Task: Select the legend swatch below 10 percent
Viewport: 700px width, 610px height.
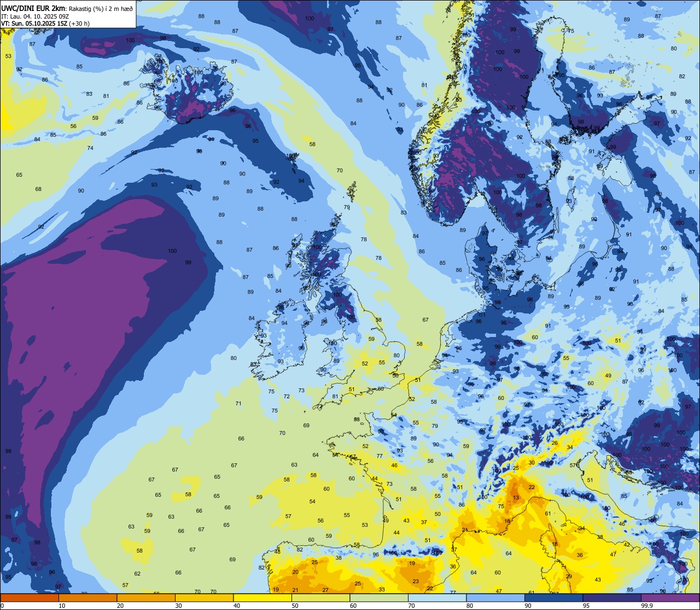Action: [x=30, y=597]
